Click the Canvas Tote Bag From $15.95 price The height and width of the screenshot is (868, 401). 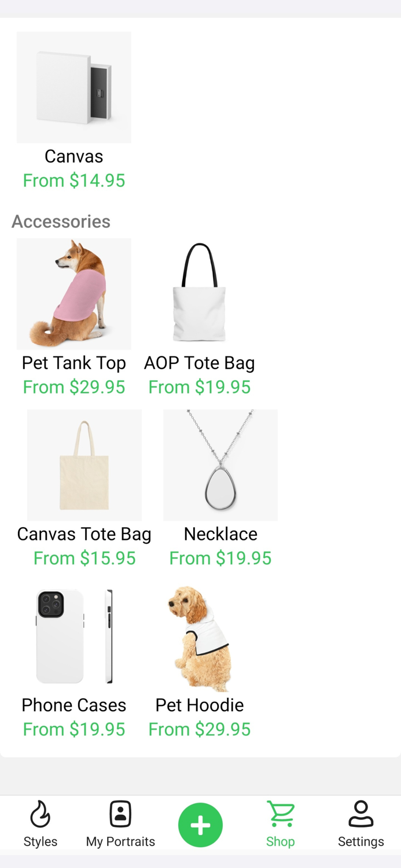coord(84,558)
